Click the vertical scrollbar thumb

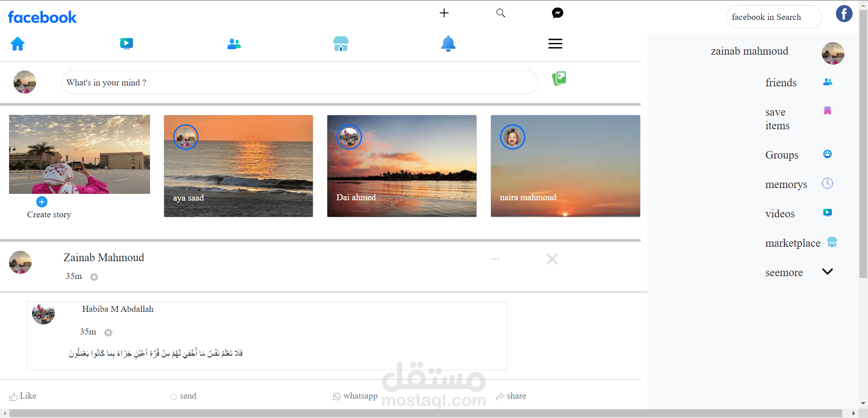863,144
